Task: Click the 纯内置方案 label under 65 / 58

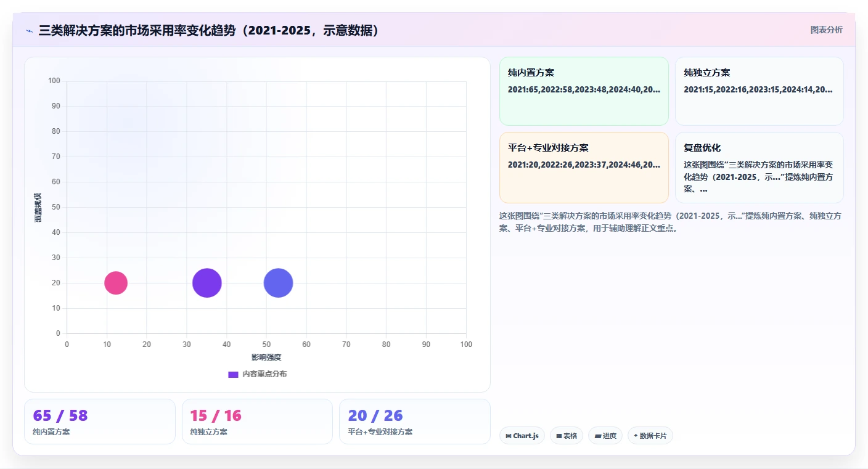Action: coord(51,432)
